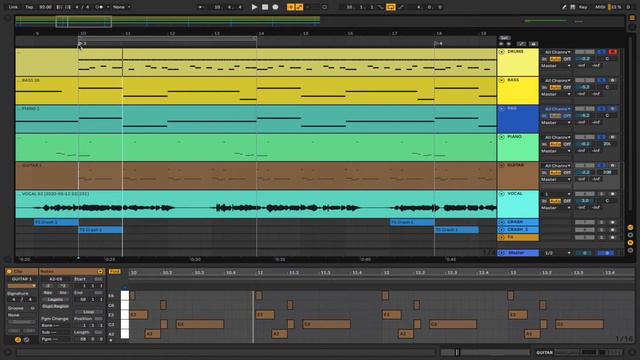
Task: Enable the Punch-In switch
Action: click(381, 7)
